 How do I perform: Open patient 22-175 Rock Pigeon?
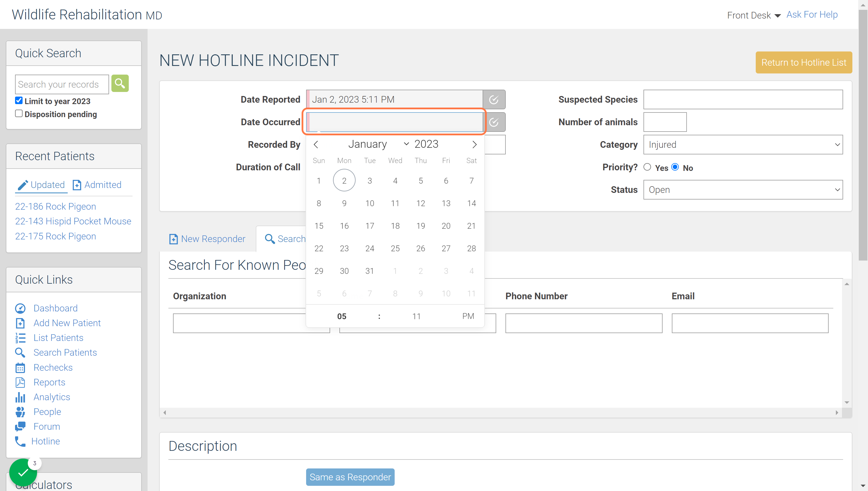pos(56,236)
